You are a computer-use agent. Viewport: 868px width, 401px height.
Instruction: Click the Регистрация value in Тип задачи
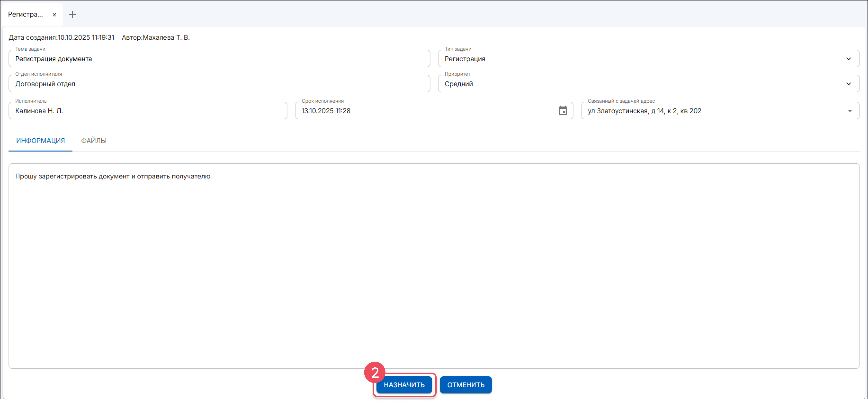[465, 59]
